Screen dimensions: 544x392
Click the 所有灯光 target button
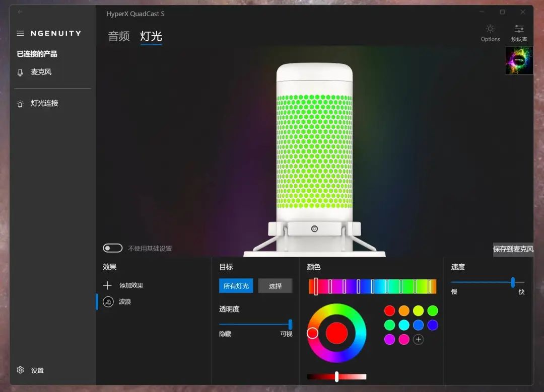pos(236,286)
